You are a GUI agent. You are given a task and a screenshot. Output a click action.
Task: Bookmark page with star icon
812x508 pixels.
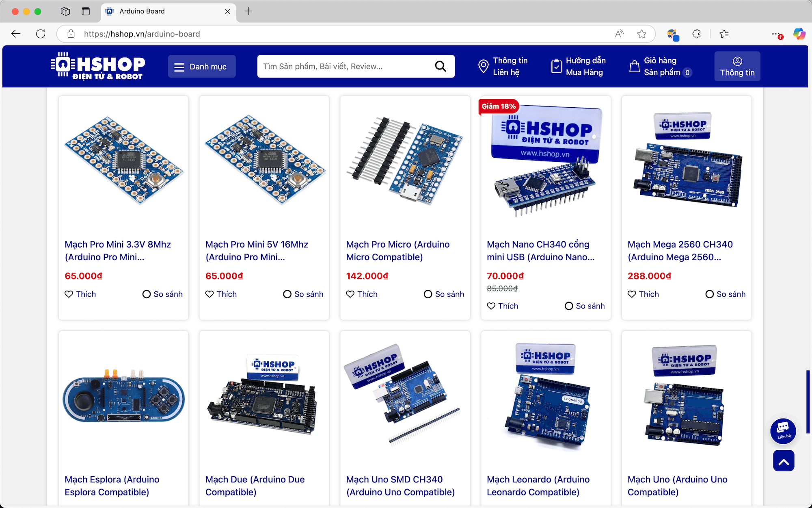point(641,34)
